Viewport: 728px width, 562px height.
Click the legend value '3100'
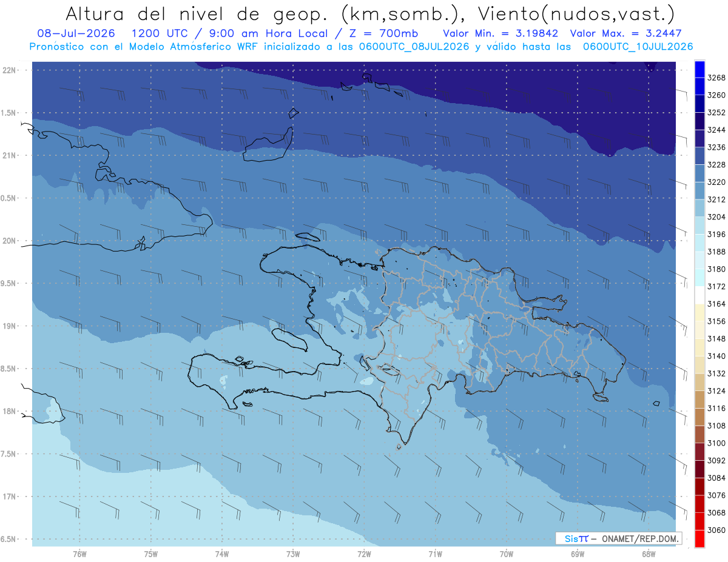pos(716,443)
